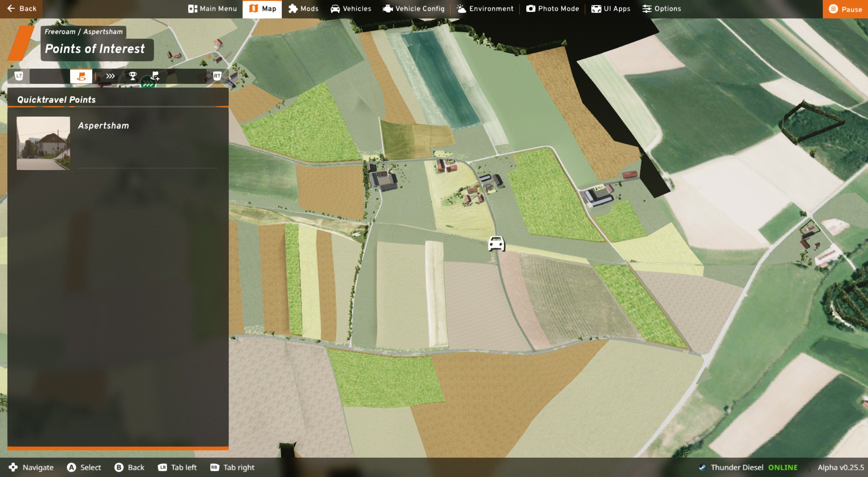Open the UI Apps tab
Viewport: 868px width, 477px height.
point(611,9)
